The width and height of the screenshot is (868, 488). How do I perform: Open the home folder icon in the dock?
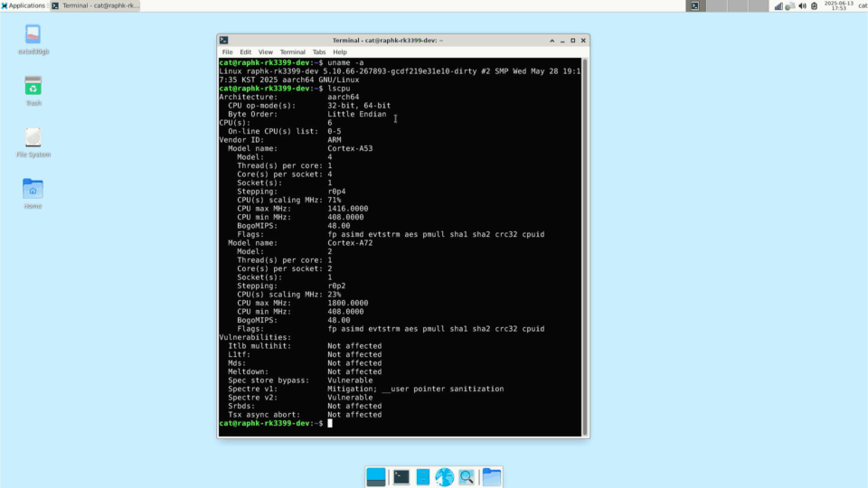coord(492,477)
